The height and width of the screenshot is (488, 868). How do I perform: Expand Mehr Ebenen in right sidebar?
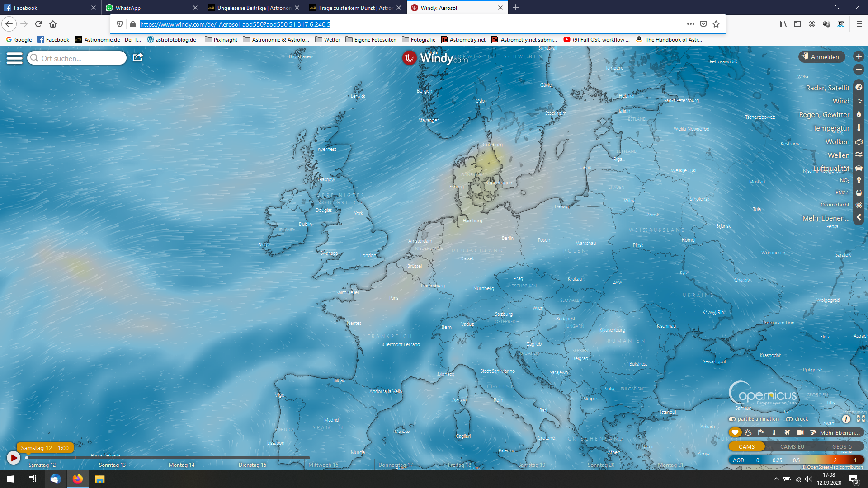click(x=826, y=218)
